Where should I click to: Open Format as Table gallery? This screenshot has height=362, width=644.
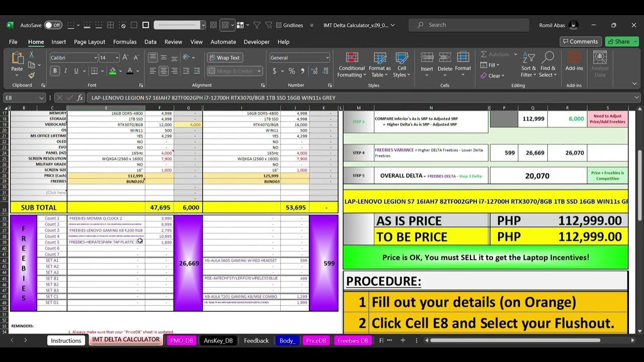(x=380, y=64)
